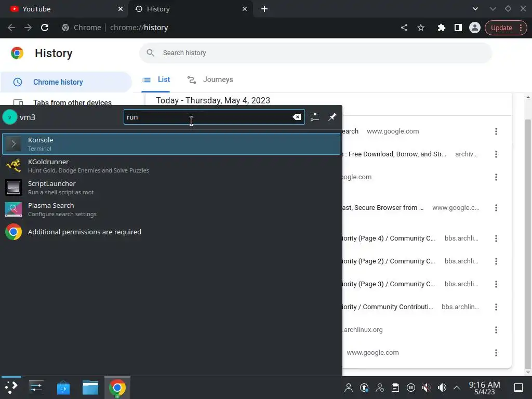The image size is (532, 399).
Task: Select Chrome history sidebar item
Action: tap(66, 82)
